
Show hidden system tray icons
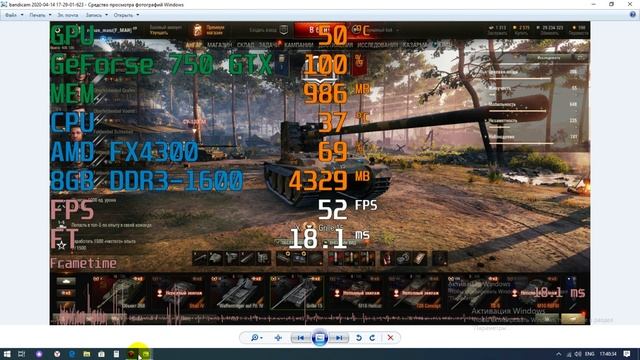pyautogui.click(x=559, y=354)
